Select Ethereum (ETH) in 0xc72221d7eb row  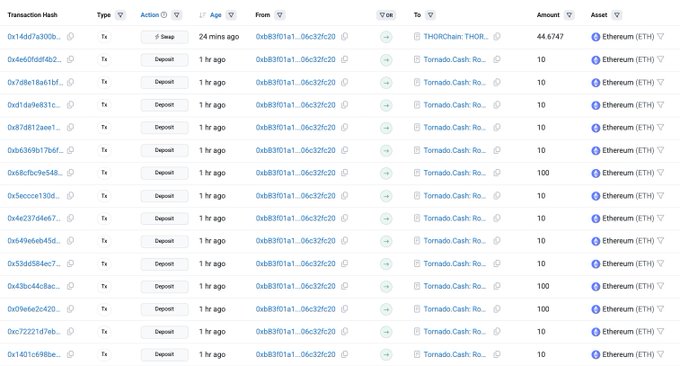(628, 332)
